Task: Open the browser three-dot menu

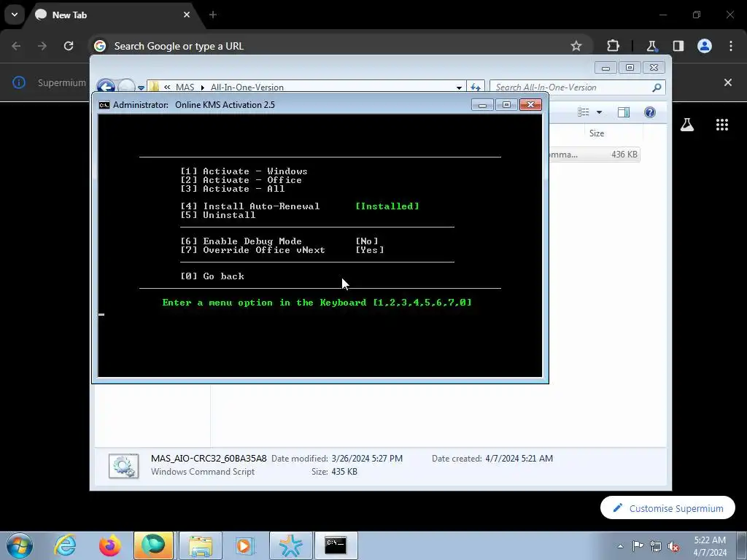Action: (731, 46)
